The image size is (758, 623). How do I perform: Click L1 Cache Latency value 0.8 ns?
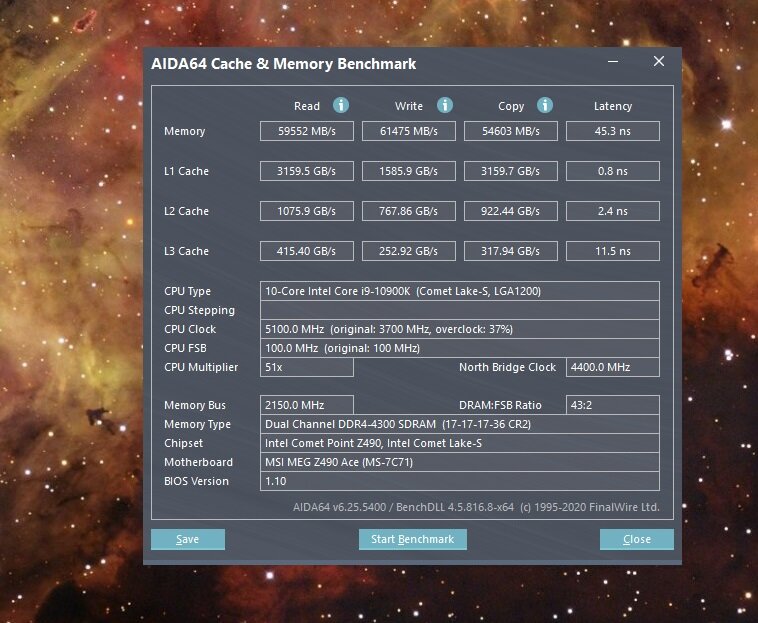coord(612,171)
